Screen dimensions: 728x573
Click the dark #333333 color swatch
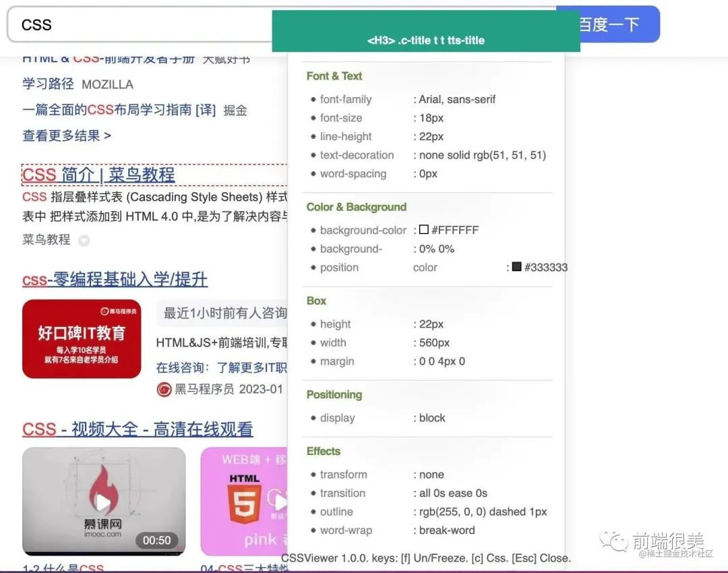pyautogui.click(x=516, y=267)
